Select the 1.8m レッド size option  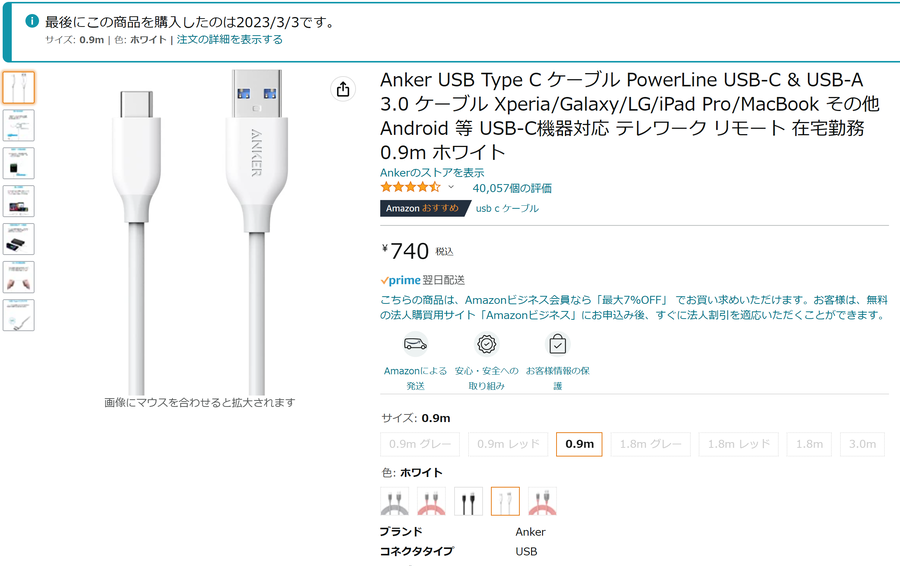click(x=739, y=444)
